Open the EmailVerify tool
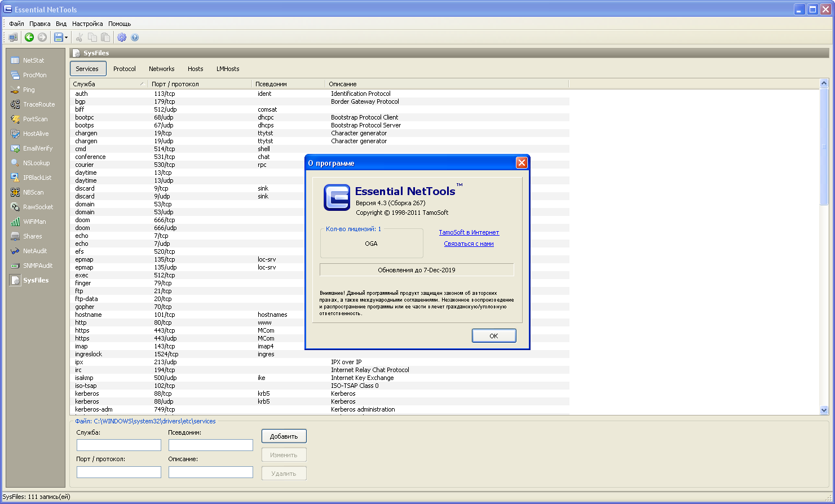 pos(38,148)
